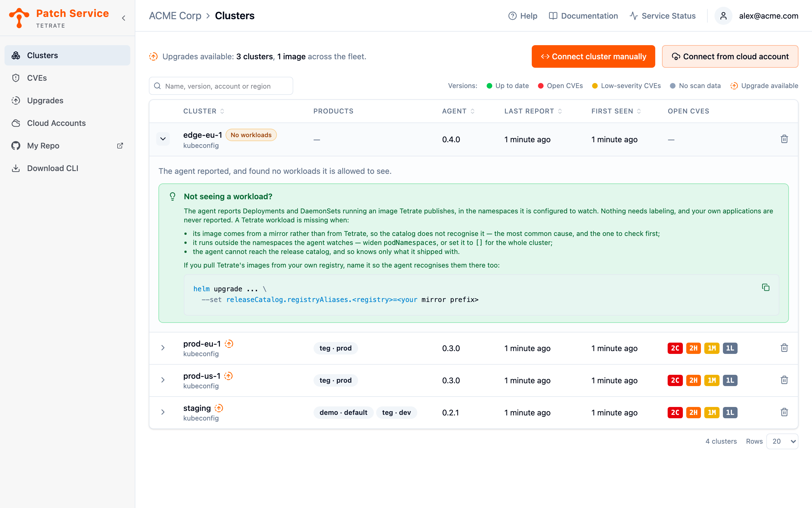Click the ACME Corp breadcrumb
Viewport: 812px width, 508px height.
click(175, 16)
